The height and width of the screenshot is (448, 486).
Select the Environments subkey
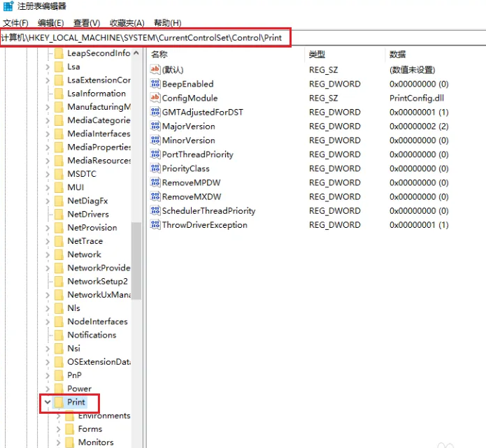104,415
